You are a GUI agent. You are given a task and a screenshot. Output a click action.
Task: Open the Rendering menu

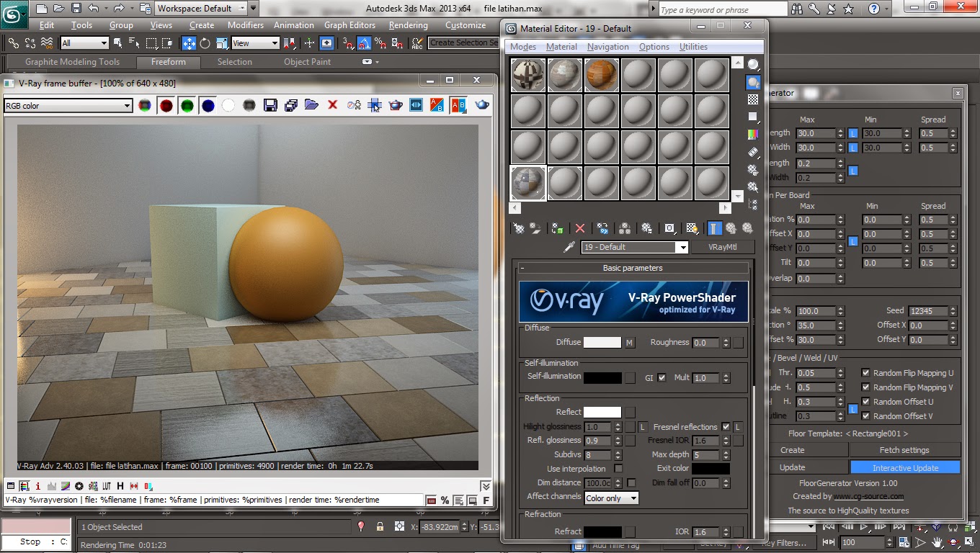pos(408,24)
